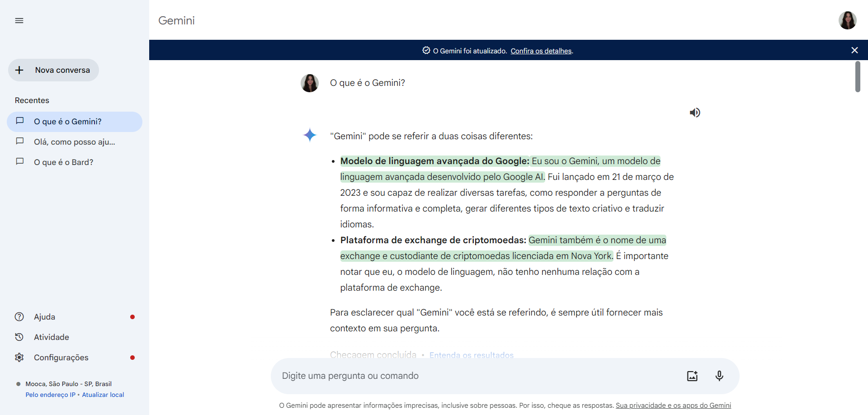Screen dimensions: 868x415
Task: Focus the 'Digite uma pergunta ou comando' field
Action: tap(479, 376)
